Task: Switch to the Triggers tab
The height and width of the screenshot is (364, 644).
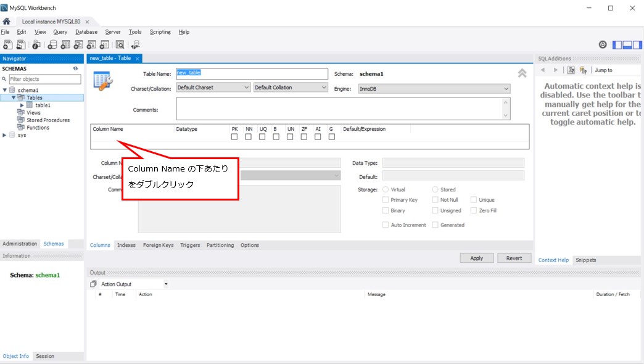Action: point(190,245)
